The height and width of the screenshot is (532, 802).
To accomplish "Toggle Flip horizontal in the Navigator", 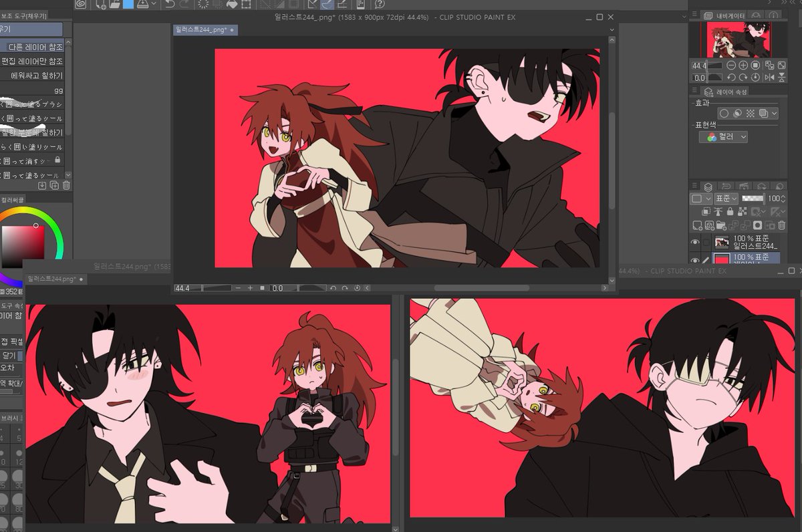I will (770, 78).
